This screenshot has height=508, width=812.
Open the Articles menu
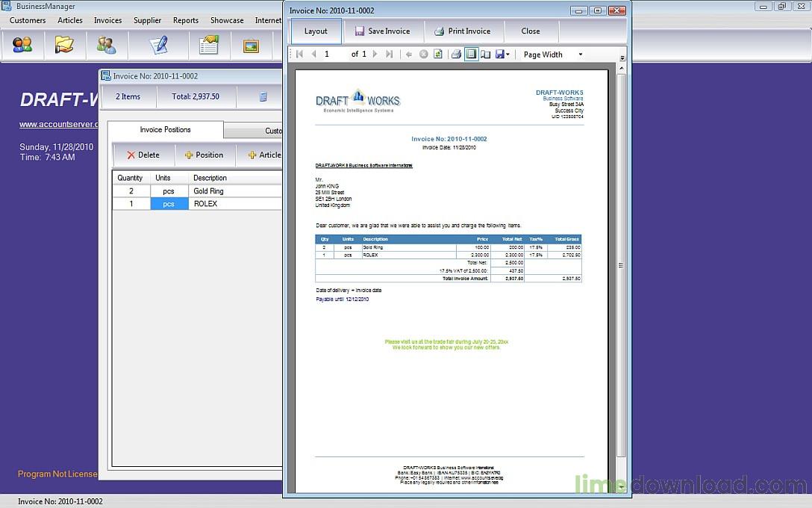(70, 20)
